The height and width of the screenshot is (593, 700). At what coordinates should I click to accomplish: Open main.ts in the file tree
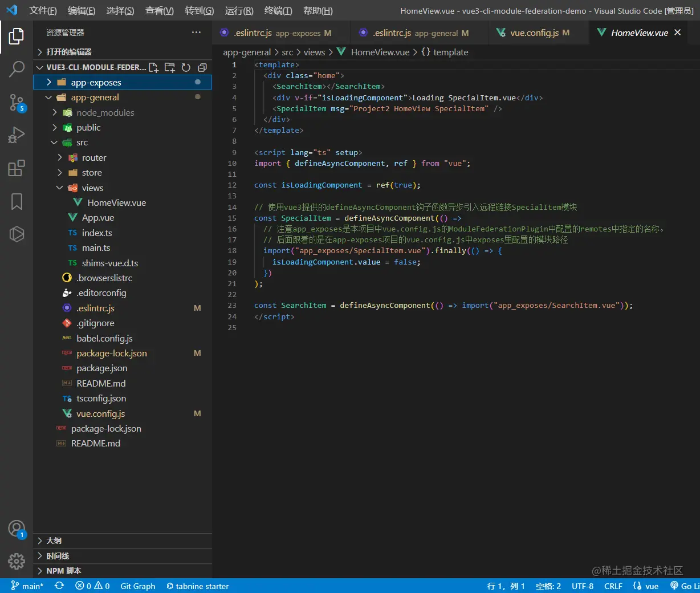pos(123,248)
